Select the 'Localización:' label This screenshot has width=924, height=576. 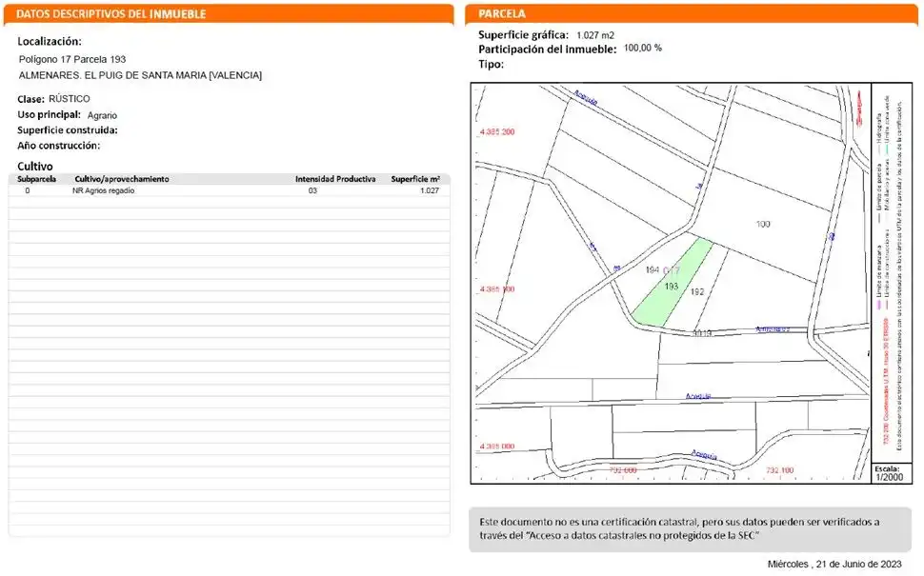50,41
